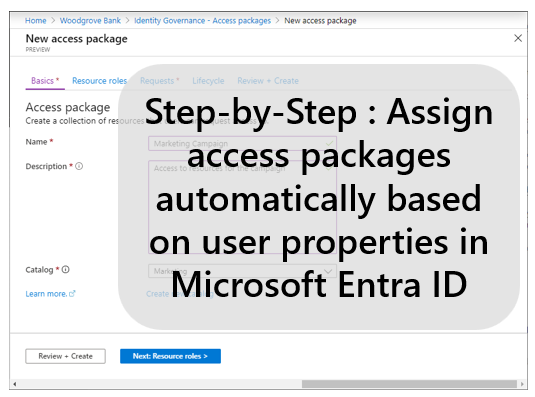Click the Review + Create button
This screenshot has width=535, height=397.
pos(65,356)
